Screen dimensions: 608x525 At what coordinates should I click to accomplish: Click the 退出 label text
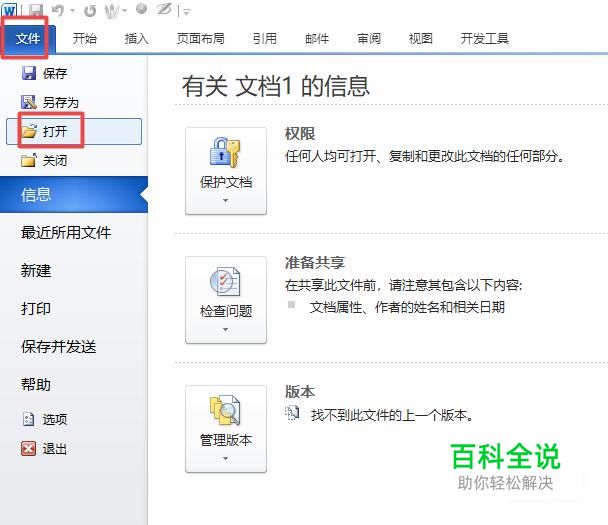point(55,449)
